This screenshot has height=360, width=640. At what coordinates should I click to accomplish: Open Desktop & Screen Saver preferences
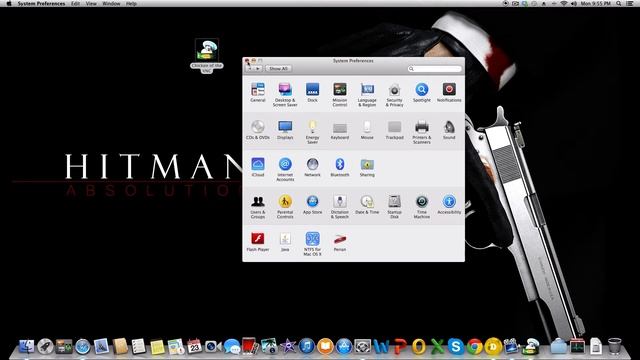pyautogui.click(x=285, y=94)
